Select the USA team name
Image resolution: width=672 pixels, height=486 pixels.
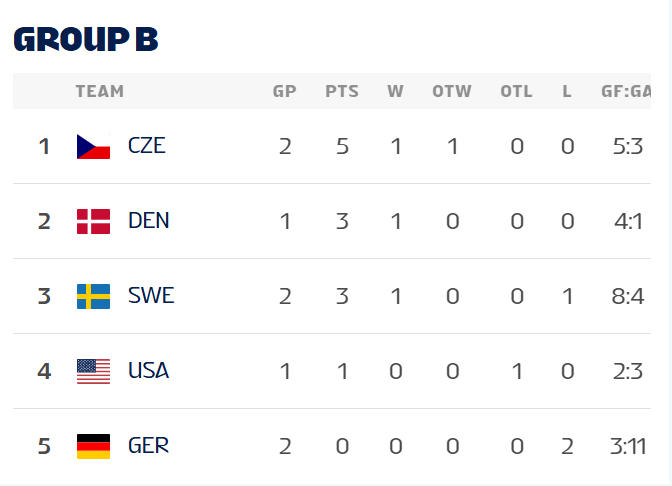point(148,371)
